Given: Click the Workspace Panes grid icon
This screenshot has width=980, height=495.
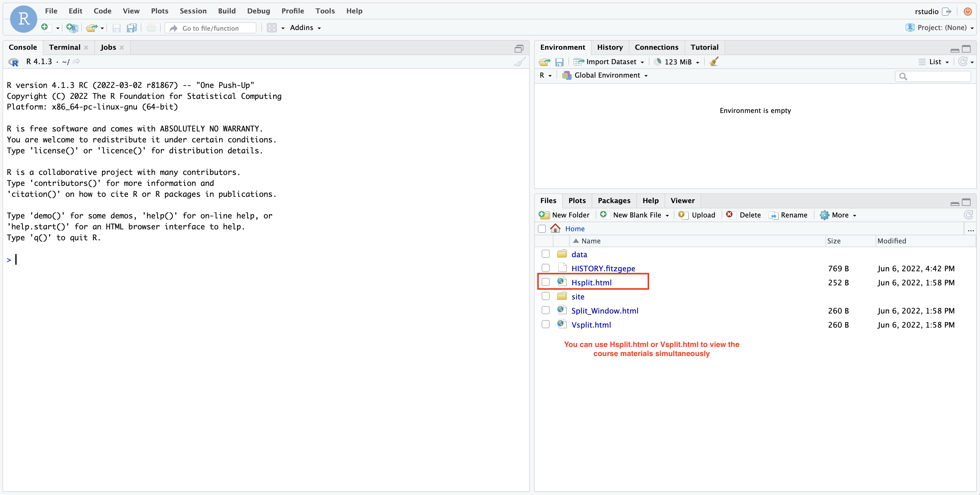Looking at the screenshot, I should [x=272, y=28].
